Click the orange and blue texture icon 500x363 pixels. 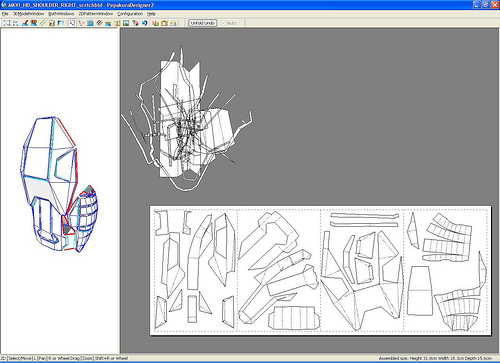pyautogui.click(x=34, y=23)
